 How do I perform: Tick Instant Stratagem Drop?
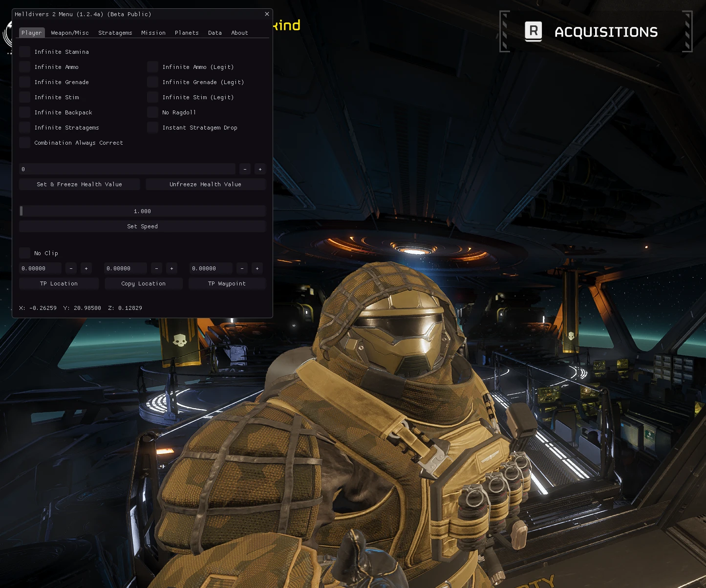click(153, 128)
